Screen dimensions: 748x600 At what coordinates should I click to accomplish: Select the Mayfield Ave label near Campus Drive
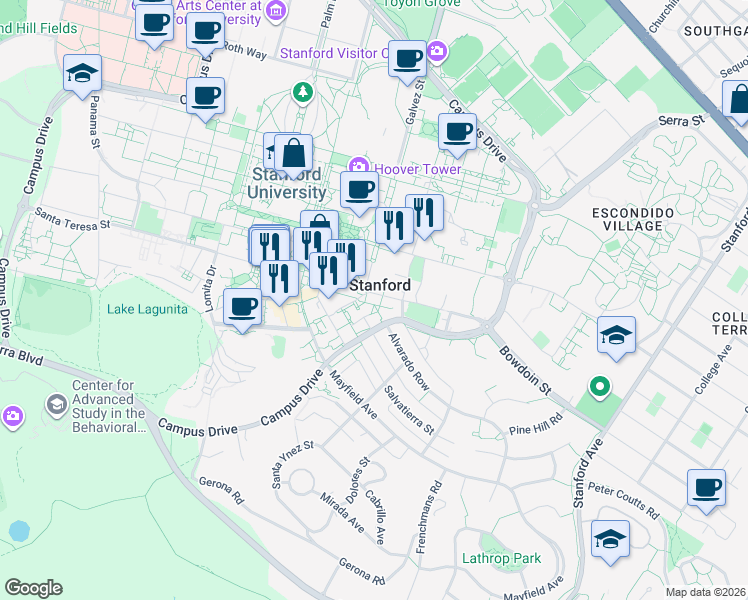pos(353,394)
